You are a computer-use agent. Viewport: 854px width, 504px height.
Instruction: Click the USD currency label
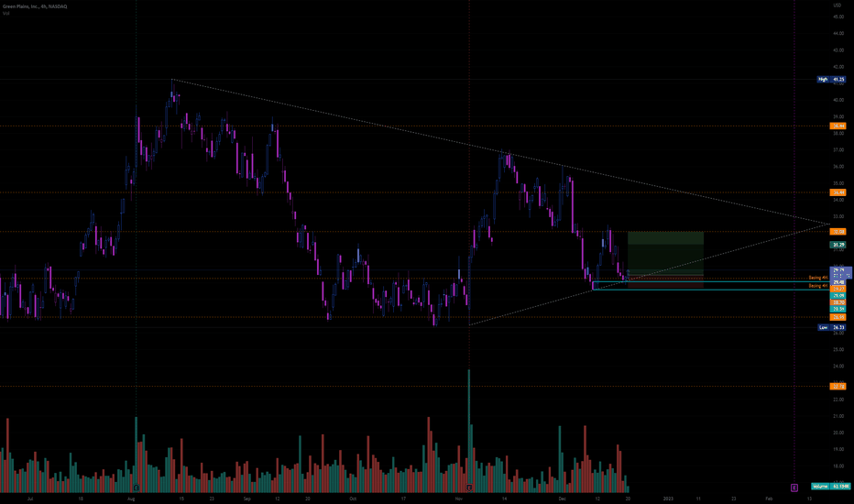(x=838, y=5)
